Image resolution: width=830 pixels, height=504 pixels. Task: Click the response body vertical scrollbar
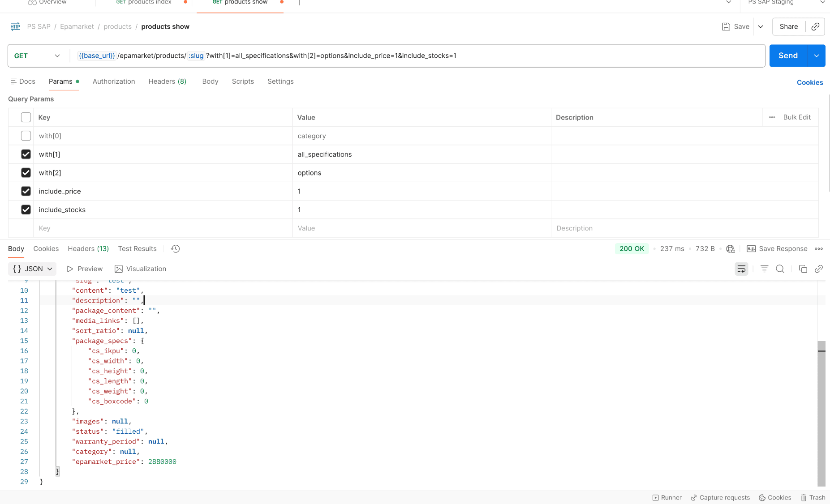click(821, 412)
